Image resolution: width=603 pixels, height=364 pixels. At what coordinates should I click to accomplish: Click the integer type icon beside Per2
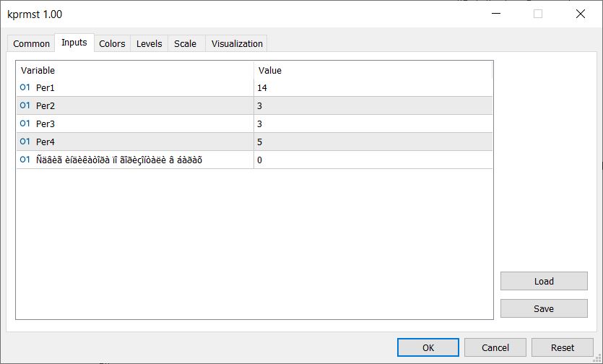pyautogui.click(x=25, y=105)
